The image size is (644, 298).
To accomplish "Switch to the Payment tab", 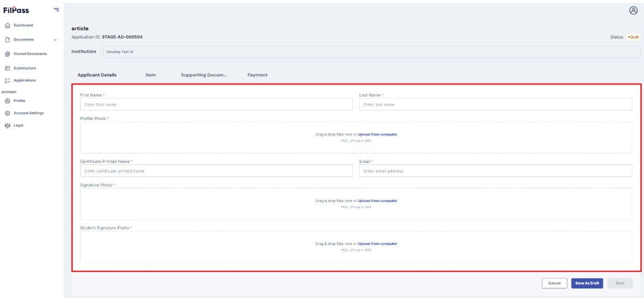I will click(x=257, y=75).
